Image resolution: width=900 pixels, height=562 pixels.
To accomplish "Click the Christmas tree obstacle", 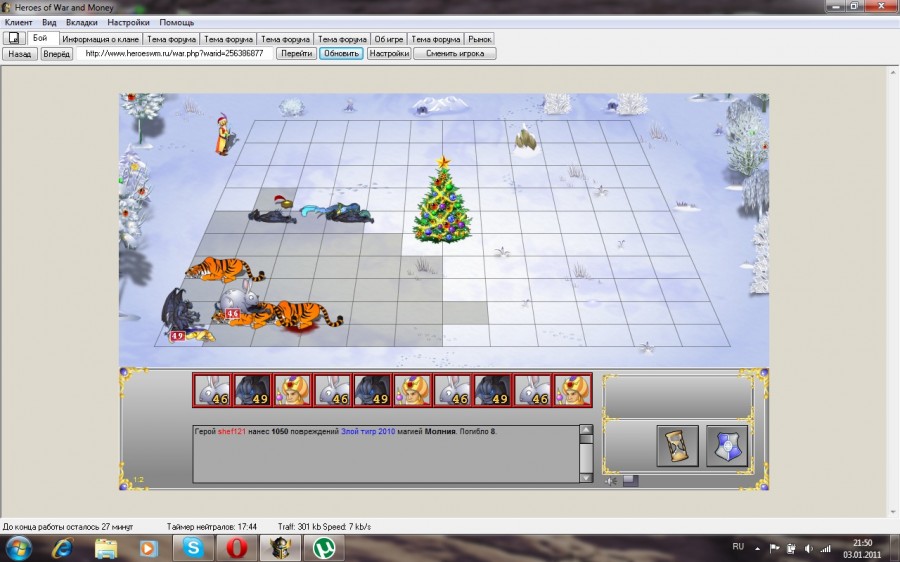I will (443, 201).
